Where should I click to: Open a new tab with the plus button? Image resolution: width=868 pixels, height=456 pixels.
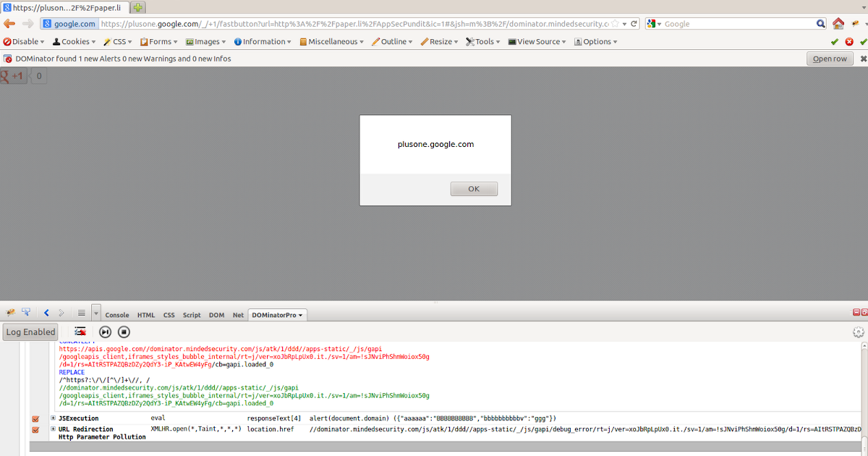point(137,7)
